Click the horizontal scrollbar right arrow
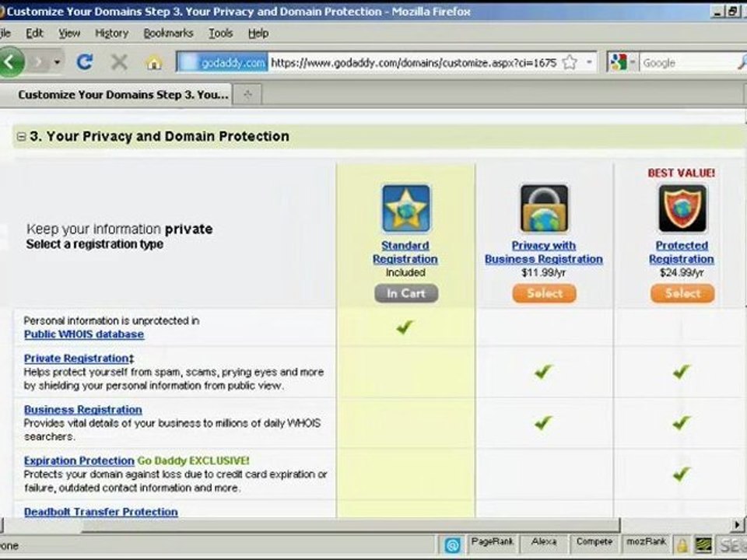 pos(738,525)
